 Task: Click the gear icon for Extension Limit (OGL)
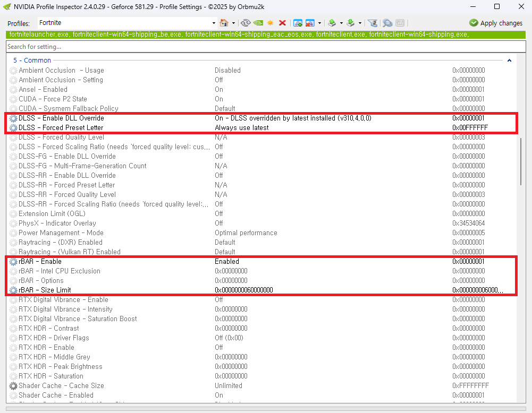click(x=13, y=214)
